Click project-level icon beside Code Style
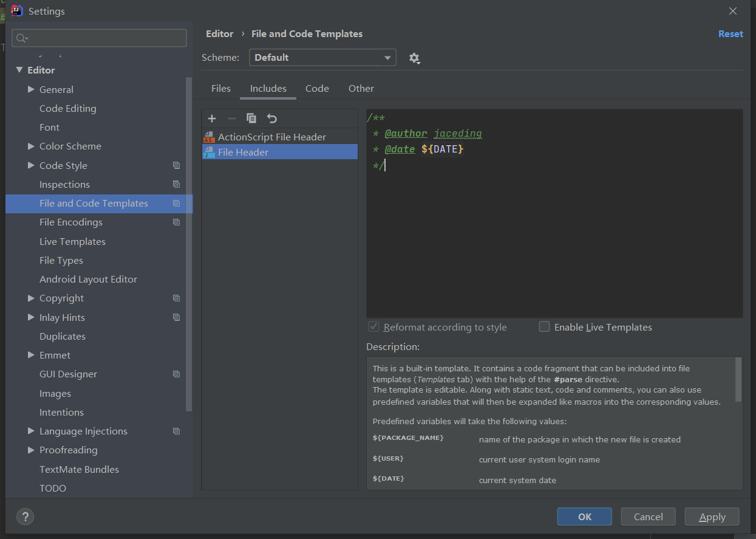The width and height of the screenshot is (756, 539). tap(176, 165)
